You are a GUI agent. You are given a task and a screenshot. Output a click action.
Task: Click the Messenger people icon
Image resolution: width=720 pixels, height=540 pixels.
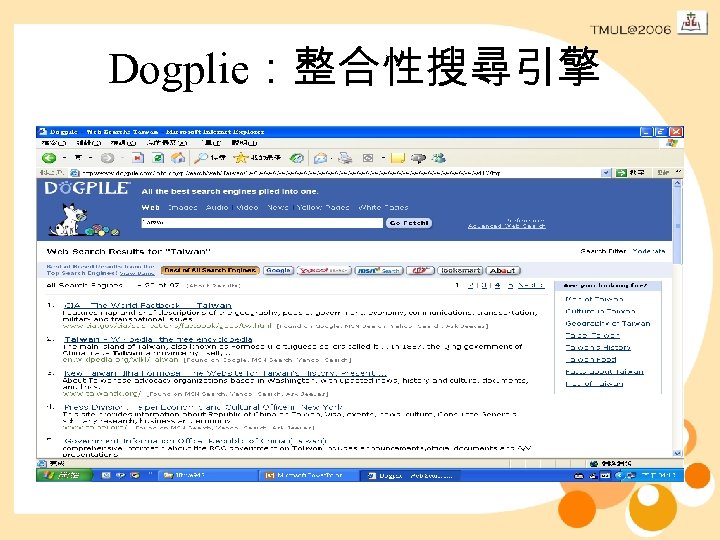439,158
